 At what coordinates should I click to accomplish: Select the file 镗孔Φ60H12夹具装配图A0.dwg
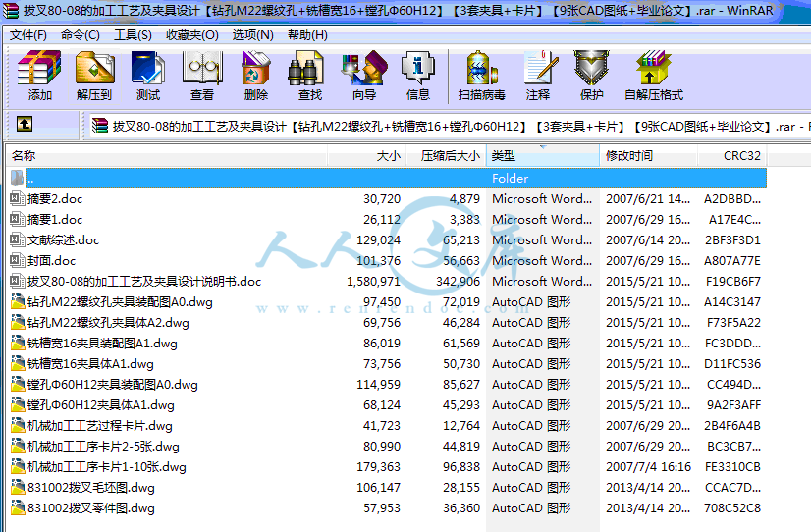[113, 384]
